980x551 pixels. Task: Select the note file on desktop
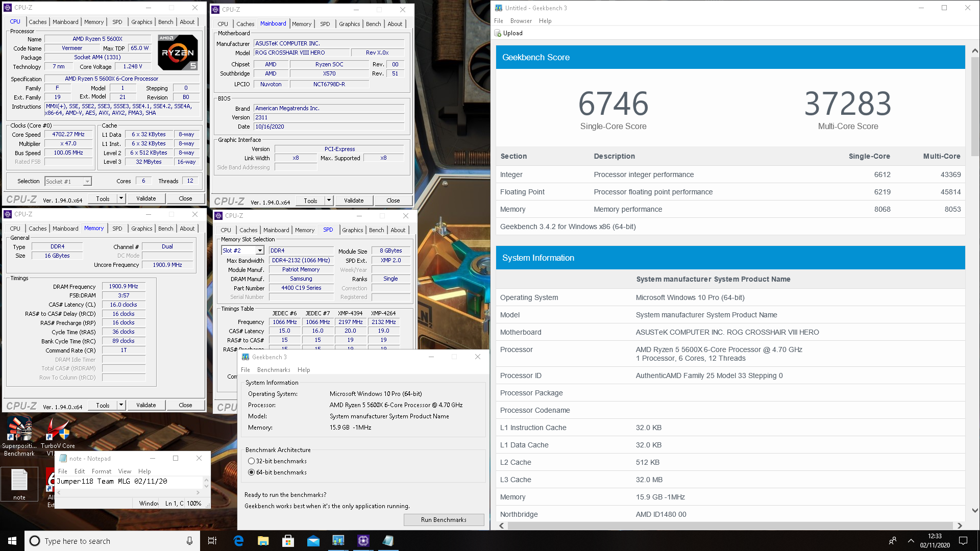pyautogui.click(x=19, y=485)
